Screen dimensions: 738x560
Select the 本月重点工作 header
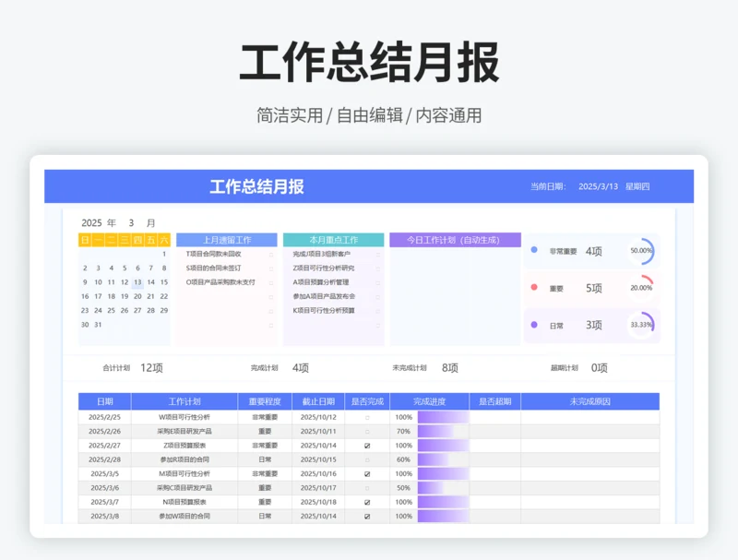click(334, 240)
